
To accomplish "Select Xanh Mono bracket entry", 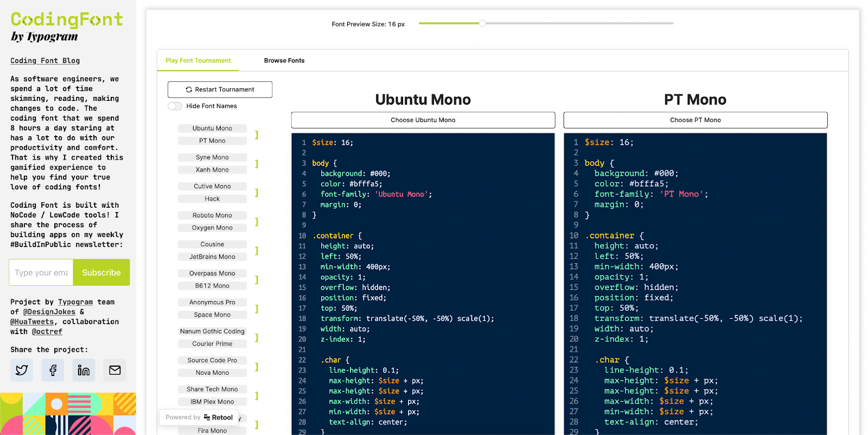I will click(x=212, y=170).
